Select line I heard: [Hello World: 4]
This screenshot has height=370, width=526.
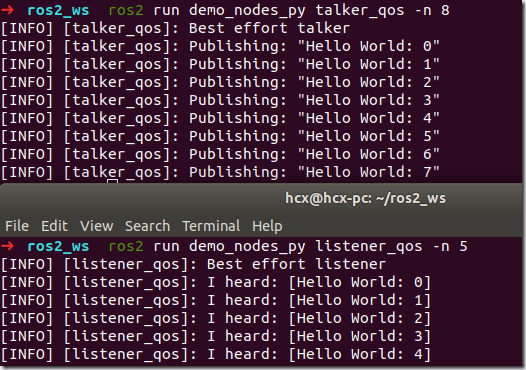pos(216,355)
